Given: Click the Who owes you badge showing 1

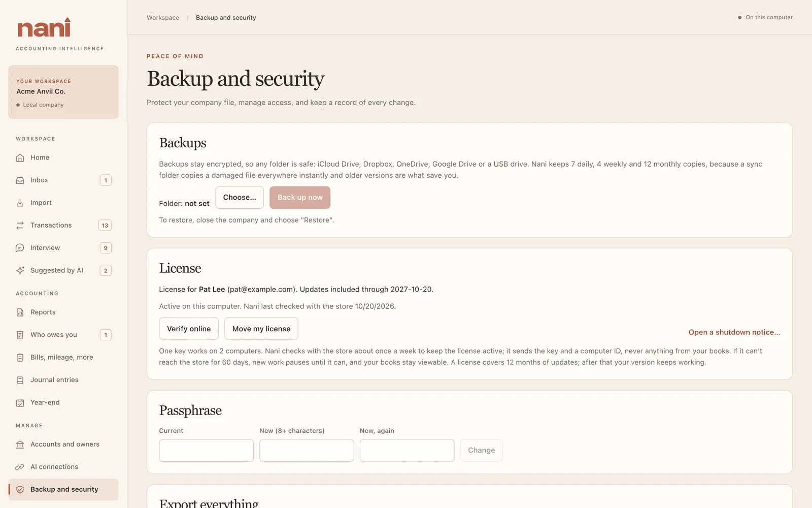Looking at the screenshot, I should tap(106, 335).
